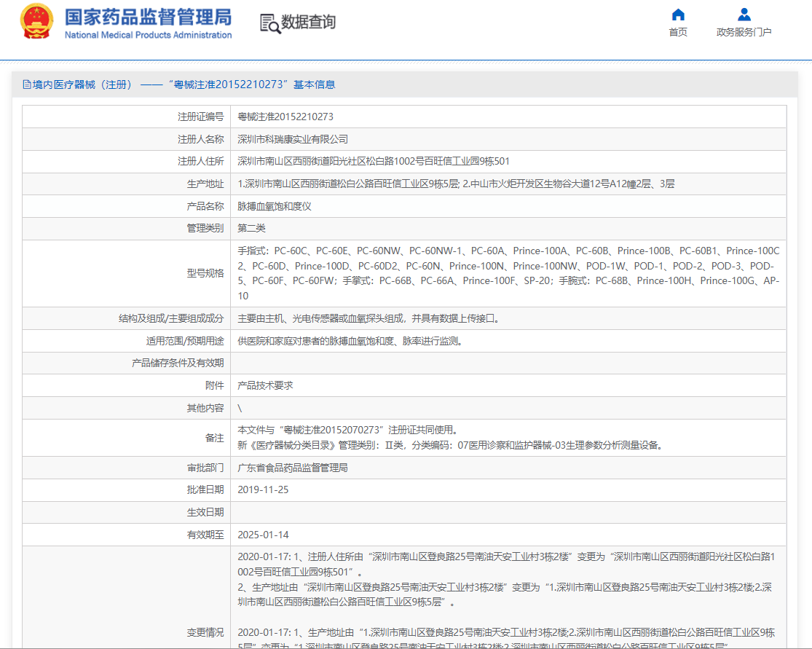Screen dimensions: 812x649
Task: Click the 数据查询 menu label
Action: [x=308, y=23]
